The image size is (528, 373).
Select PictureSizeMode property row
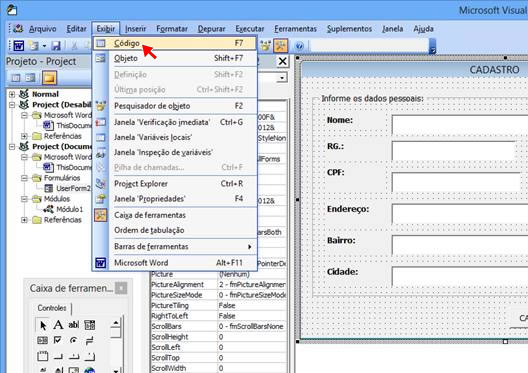219,295
